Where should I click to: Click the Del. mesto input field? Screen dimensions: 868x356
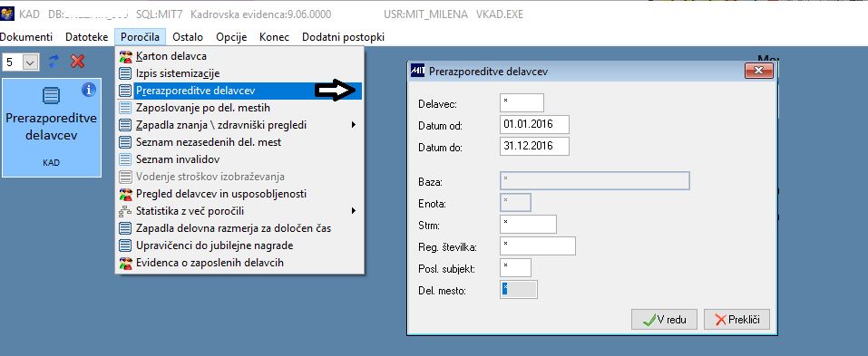point(519,290)
